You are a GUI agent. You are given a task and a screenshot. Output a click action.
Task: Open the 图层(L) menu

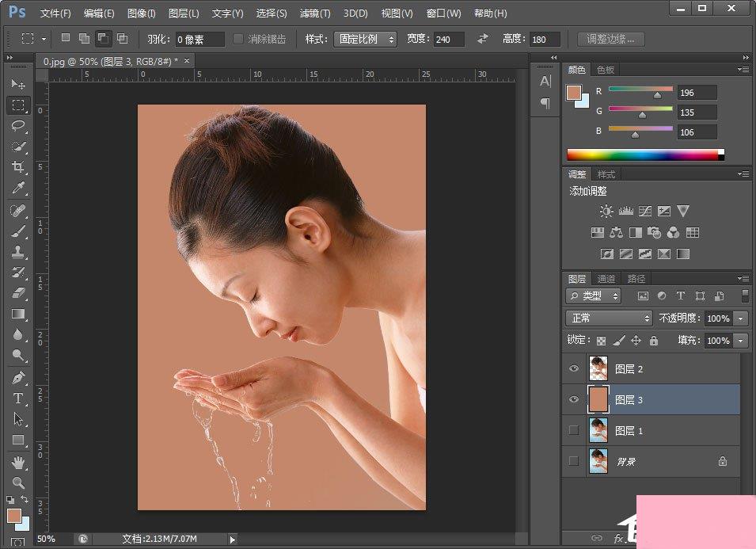183,13
